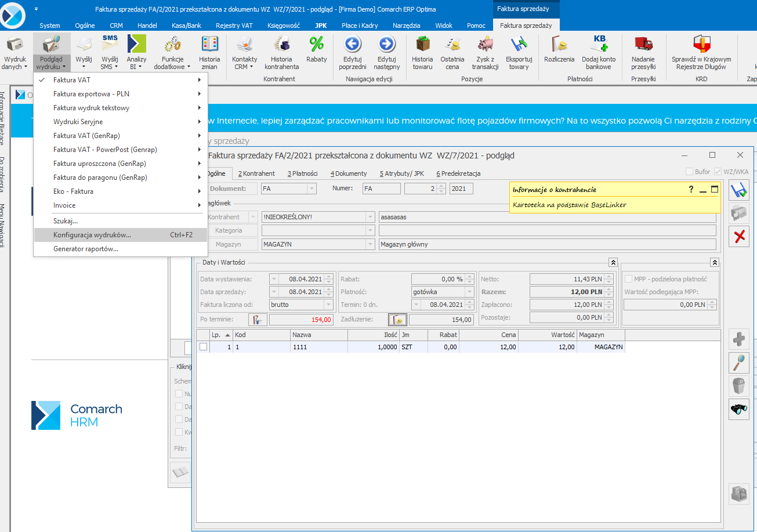Click Zysk z transakcji piggy bank icon
The height and width of the screenshot is (532, 757).
[x=485, y=45]
